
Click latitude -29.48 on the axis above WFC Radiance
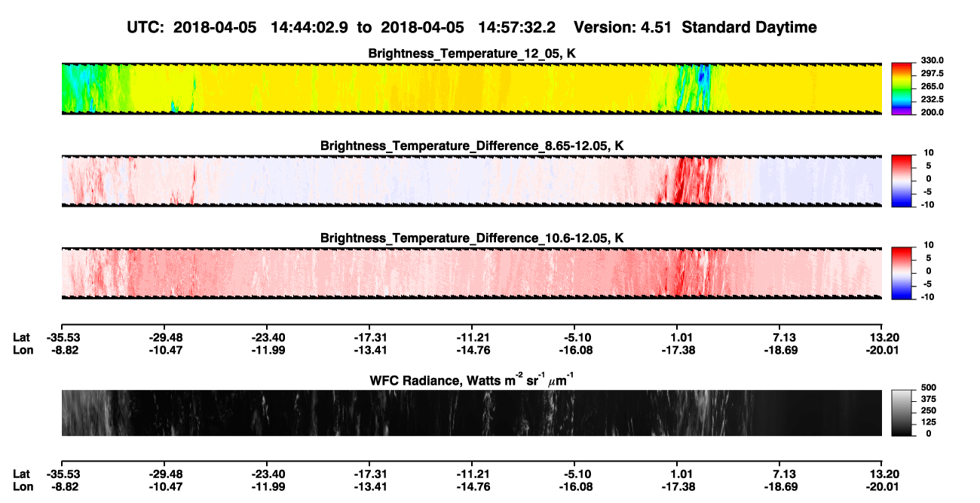(x=164, y=337)
